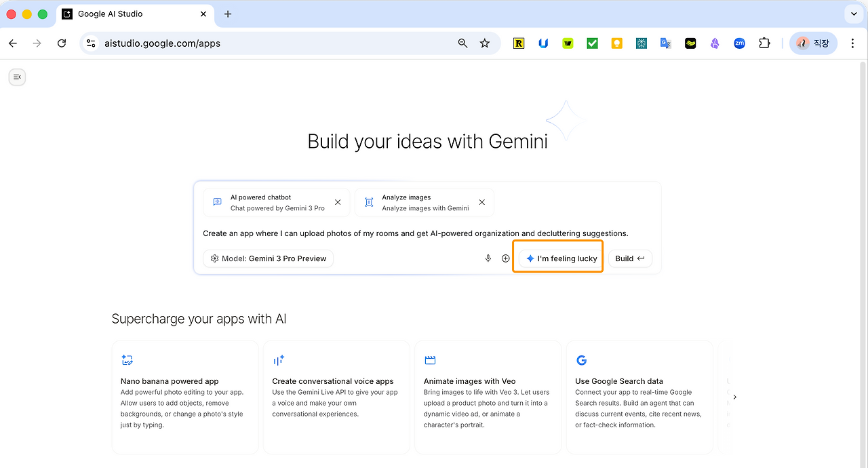Remove the AI powered chatbot chip
The width and height of the screenshot is (868, 468).
click(x=338, y=202)
